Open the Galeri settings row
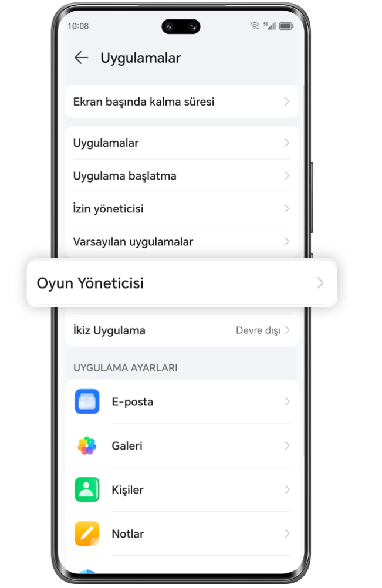This screenshot has height=588, width=382. tap(182, 445)
